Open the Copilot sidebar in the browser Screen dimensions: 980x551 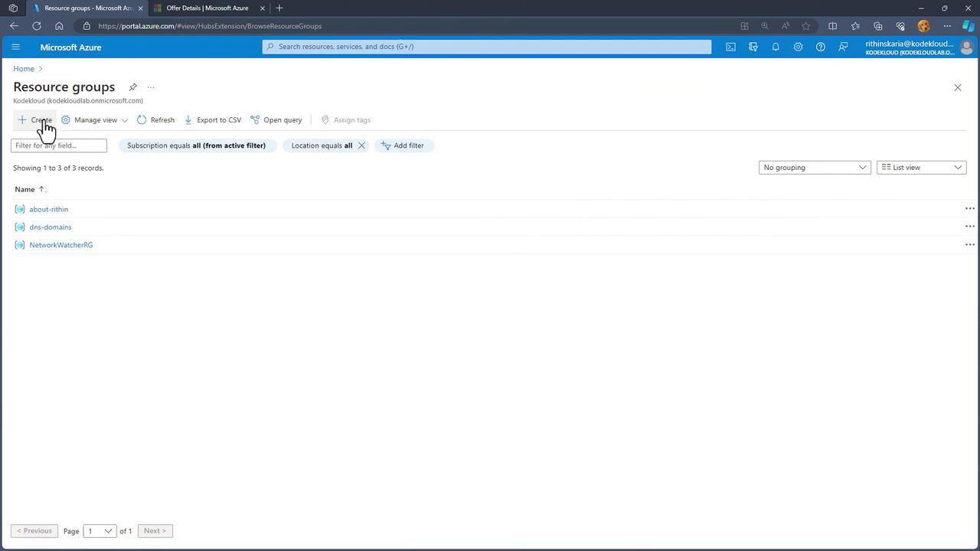coord(969,26)
